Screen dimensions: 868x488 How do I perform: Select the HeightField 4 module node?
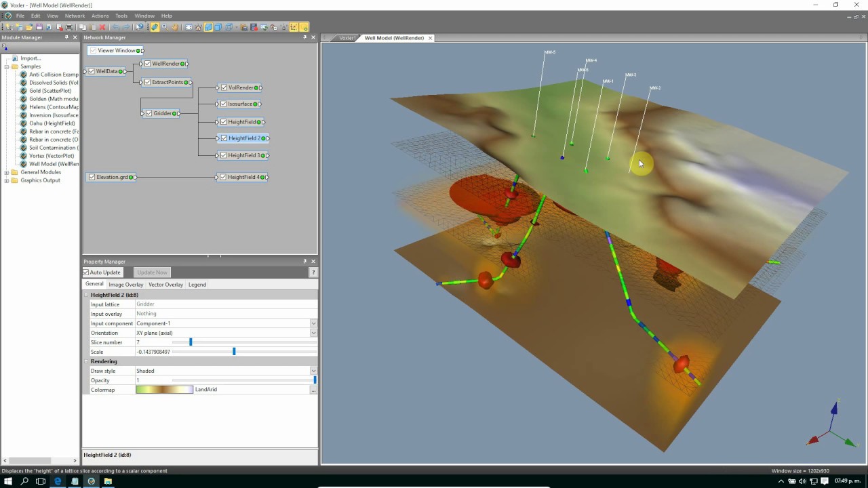pos(243,177)
